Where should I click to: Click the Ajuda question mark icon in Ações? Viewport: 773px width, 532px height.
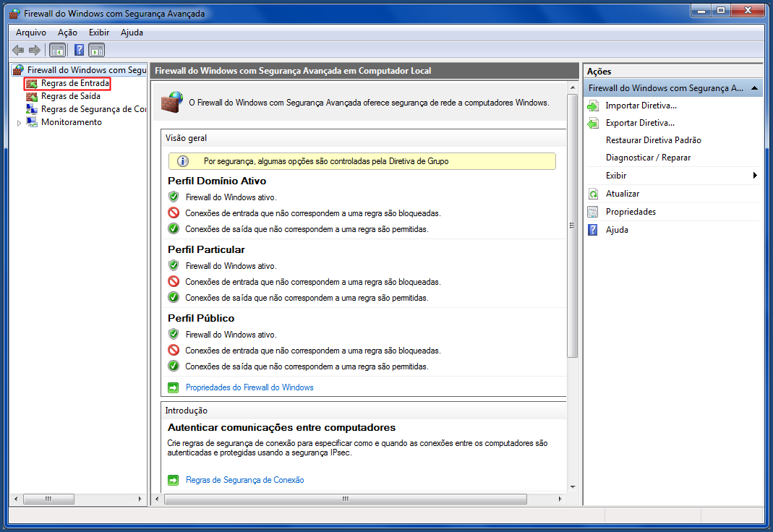[593, 230]
